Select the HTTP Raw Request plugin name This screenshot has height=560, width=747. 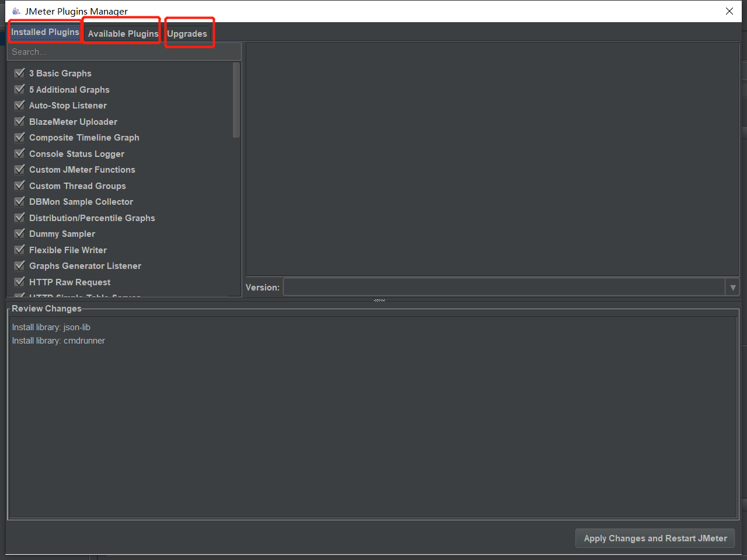(69, 282)
